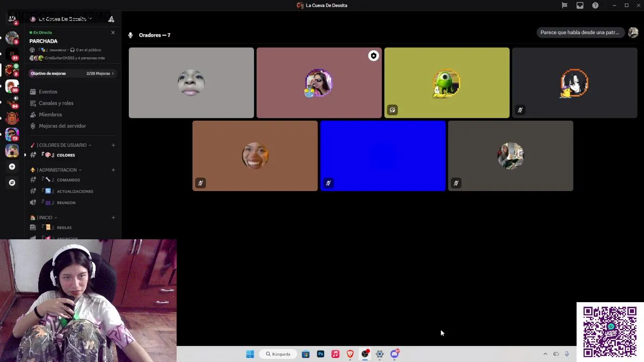This screenshot has height=362, width=644.
Task: Collapse the ADMINISTRACION category
Action: pyautogui.click(x=58, y=170)
